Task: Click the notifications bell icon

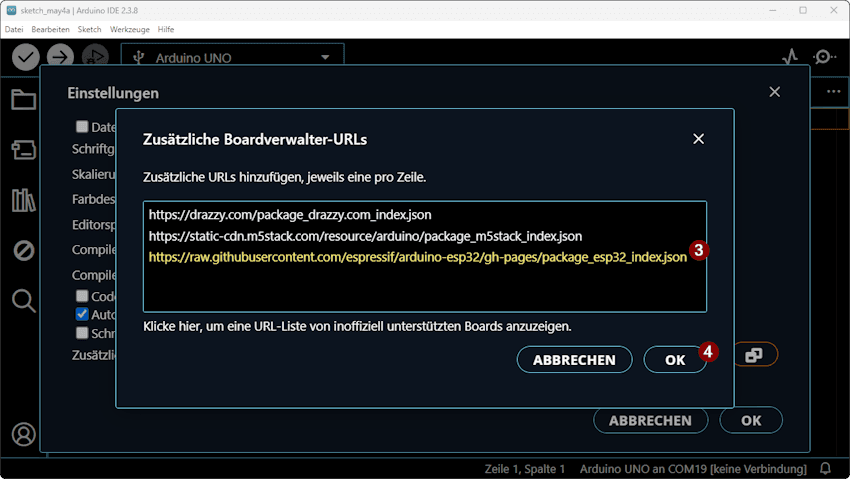Action: [825, 468]
